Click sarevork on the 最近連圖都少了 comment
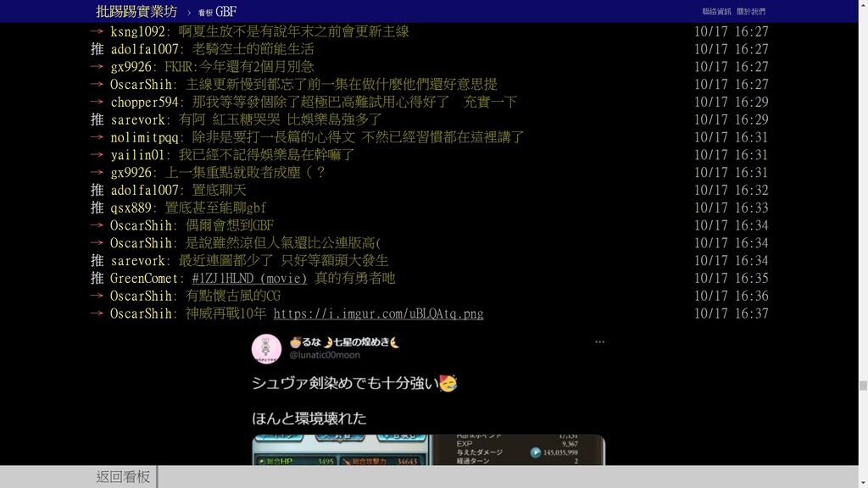Image resolution: width=868 pixels, height=488 pixels. point(137,261)
